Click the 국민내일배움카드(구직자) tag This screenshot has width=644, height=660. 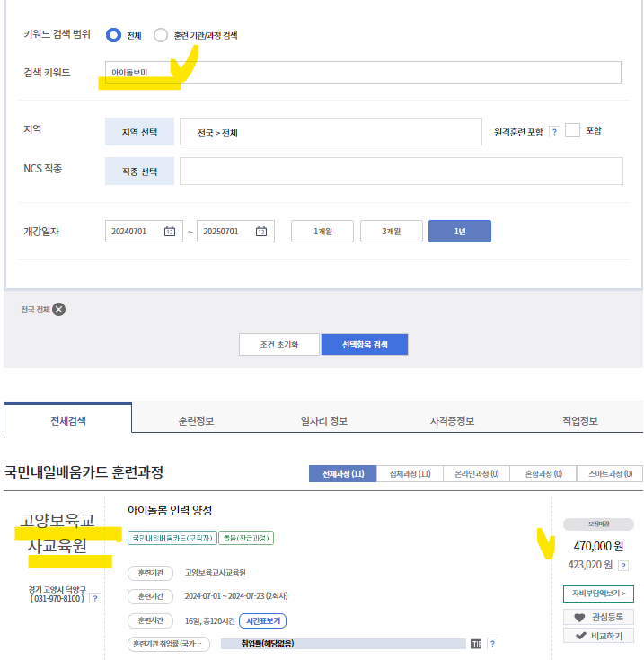tap(172, 538)
